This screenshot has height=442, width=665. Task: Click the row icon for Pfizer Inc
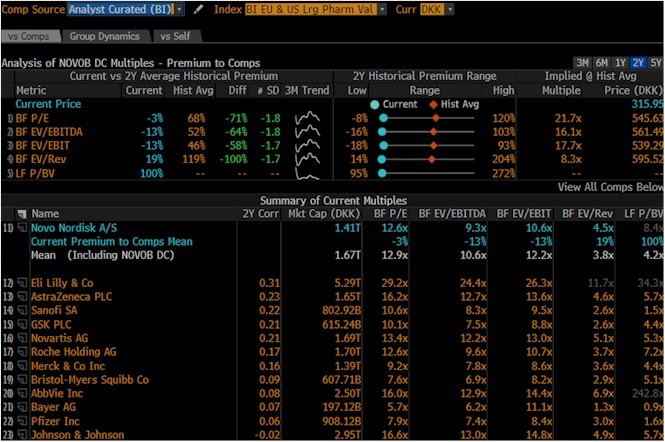tap(22, 421)
